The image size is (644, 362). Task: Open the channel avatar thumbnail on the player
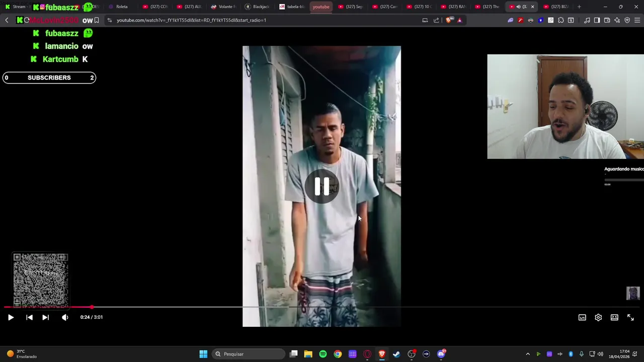[x=633, y=293]
